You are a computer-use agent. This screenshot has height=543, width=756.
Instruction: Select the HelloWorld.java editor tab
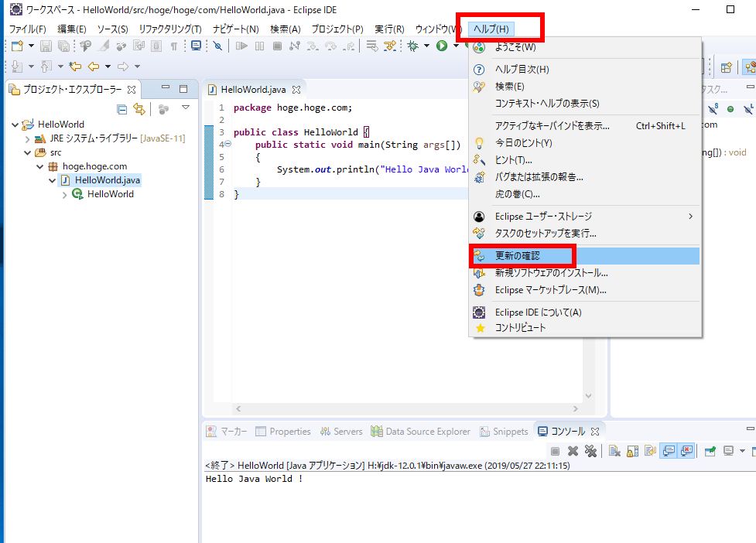tap(253, 90)
